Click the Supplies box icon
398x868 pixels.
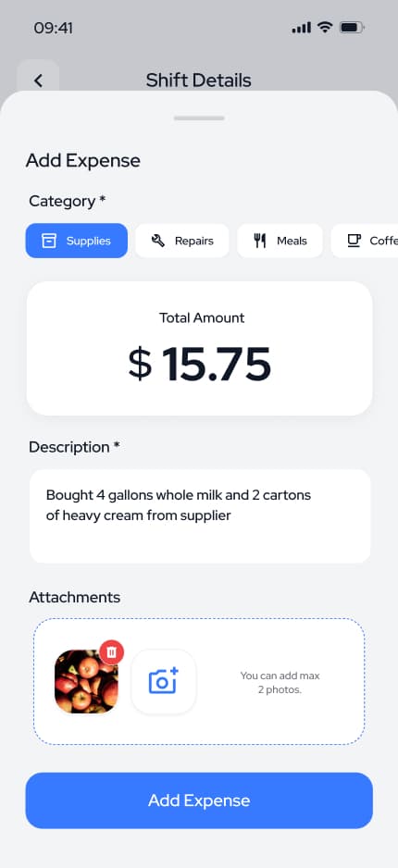coord(49,241)
